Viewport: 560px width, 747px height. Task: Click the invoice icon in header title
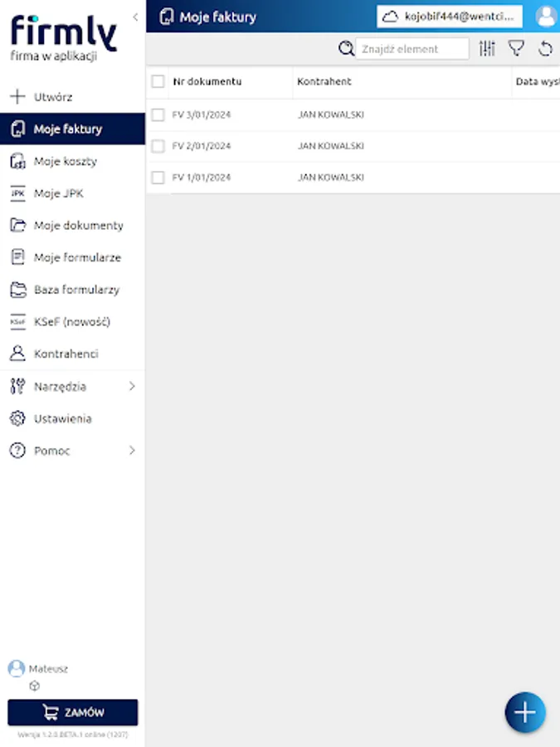click(167, 17)
